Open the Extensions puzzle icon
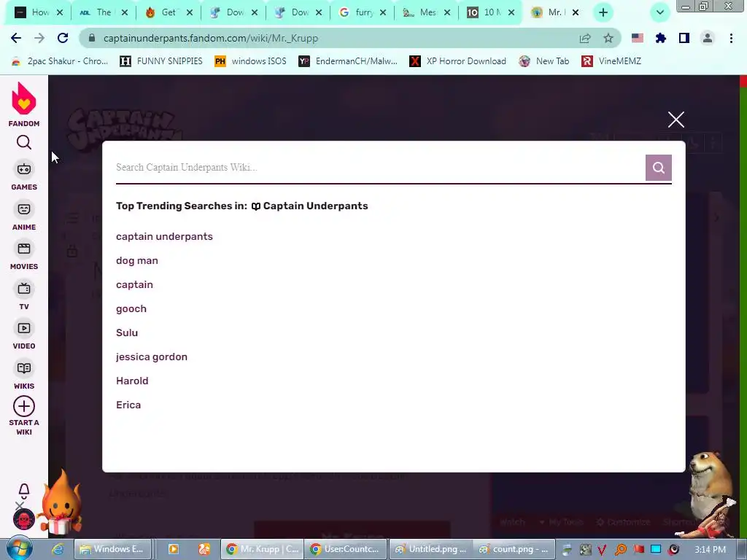The width and height of the screenshot is (747, 560). click(661, 38)
